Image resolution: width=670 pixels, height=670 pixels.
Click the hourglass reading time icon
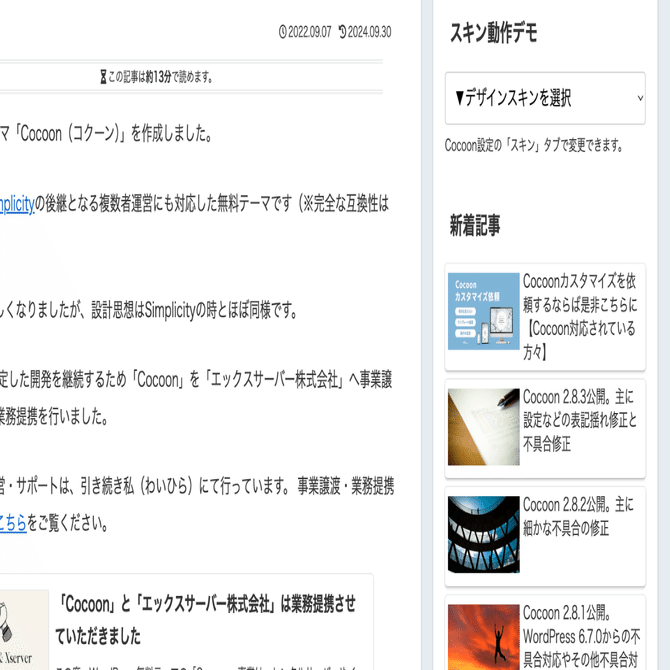pos(103,77)
